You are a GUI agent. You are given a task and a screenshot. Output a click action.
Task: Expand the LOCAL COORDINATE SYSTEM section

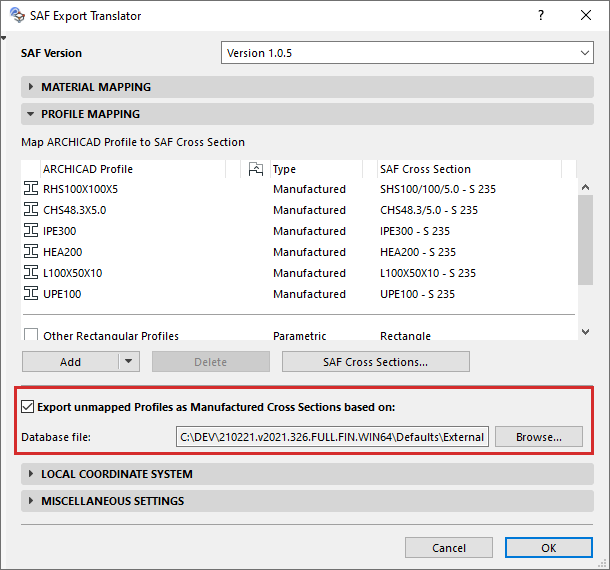tap(307, 474)
